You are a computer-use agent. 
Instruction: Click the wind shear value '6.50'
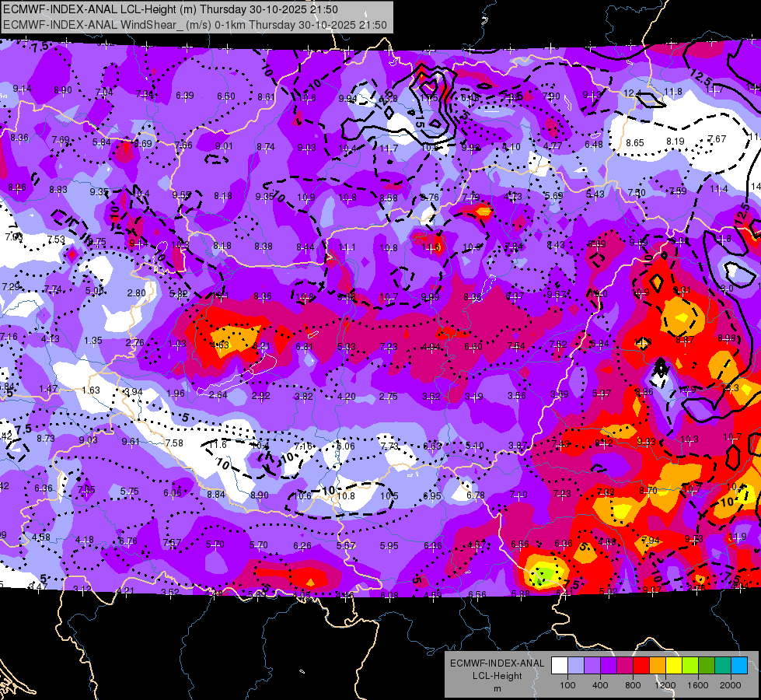pos(226,96)
